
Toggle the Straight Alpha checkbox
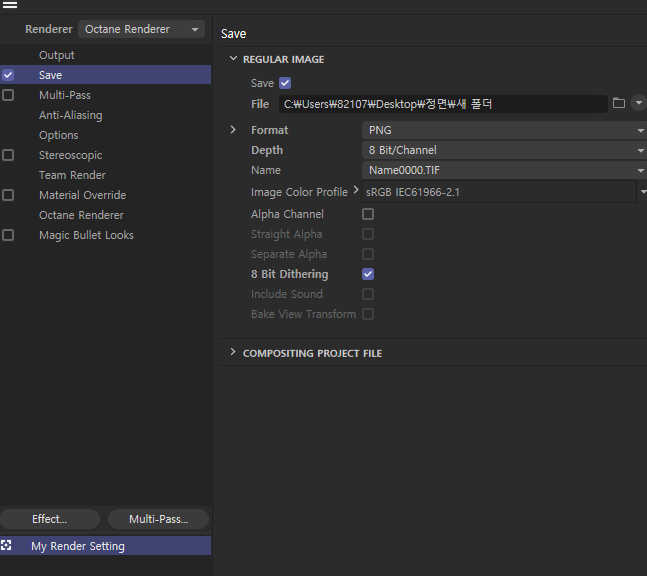point(368,234)
